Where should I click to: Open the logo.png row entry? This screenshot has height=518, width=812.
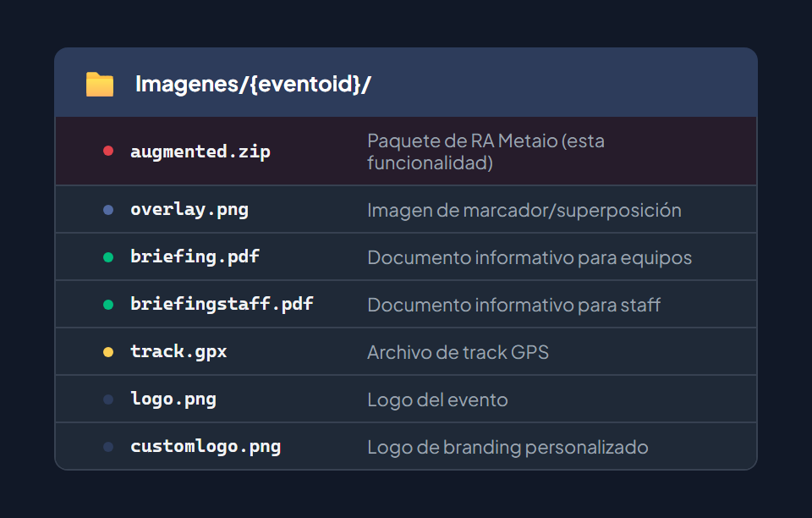[x=406, y=399]
